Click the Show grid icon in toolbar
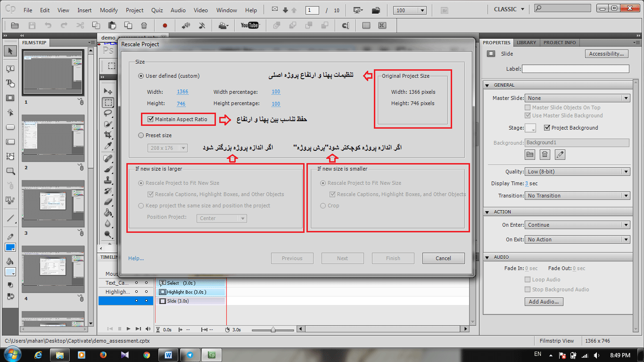644x362 pixels. pos(366,25)
